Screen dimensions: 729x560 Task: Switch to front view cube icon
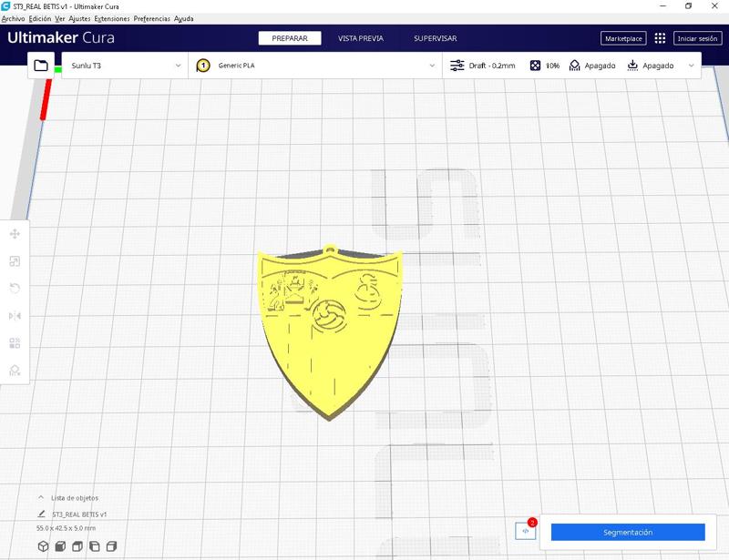pyautogui.click(x=60, y=546)
